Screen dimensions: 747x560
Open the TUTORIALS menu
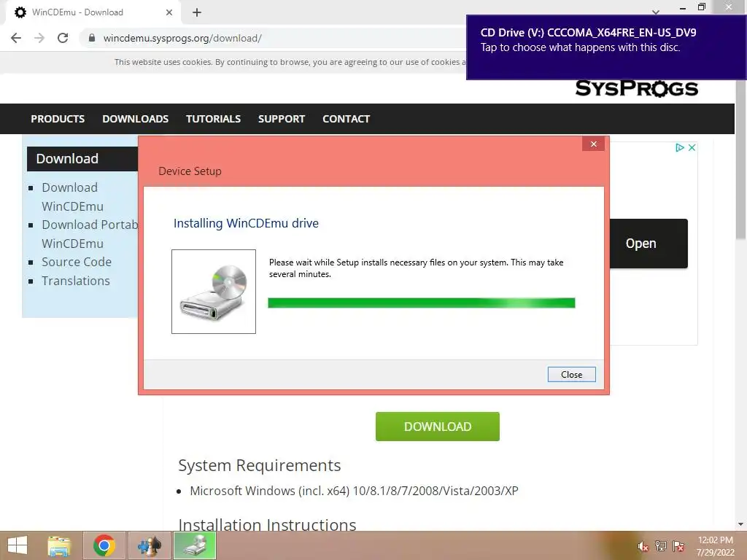[213, 119]
